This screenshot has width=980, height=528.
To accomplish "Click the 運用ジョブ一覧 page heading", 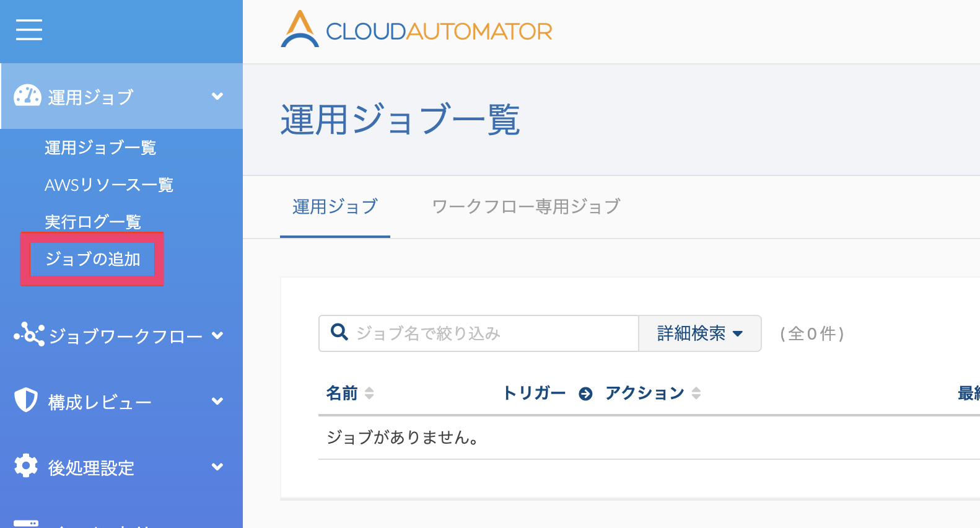I will [x=400, y=120].
